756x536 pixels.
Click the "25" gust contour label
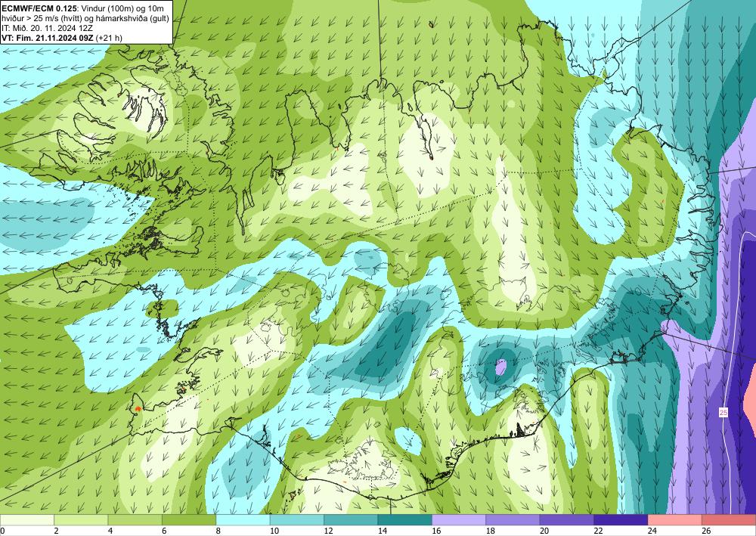coord(723,413)
